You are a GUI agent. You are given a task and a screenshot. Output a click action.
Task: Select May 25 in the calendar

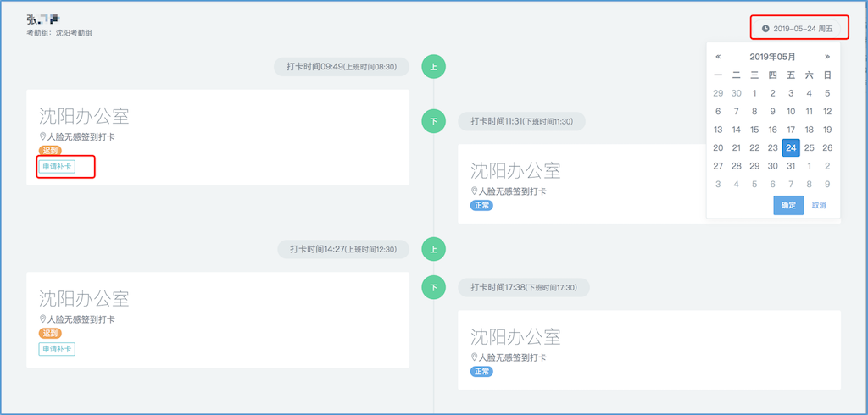(809, 147)
